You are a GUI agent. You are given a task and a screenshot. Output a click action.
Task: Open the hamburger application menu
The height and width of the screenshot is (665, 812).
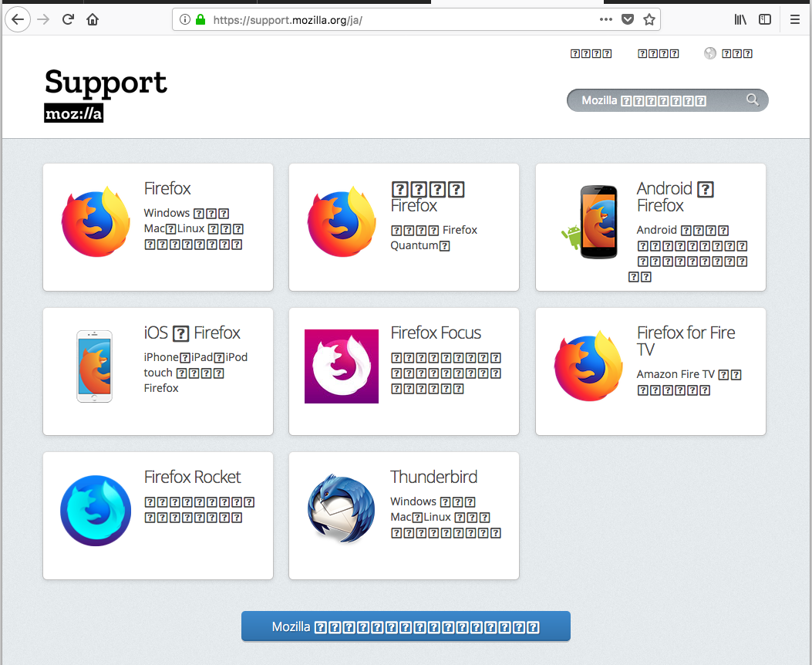pyautogui.click(x=795, y=19)
